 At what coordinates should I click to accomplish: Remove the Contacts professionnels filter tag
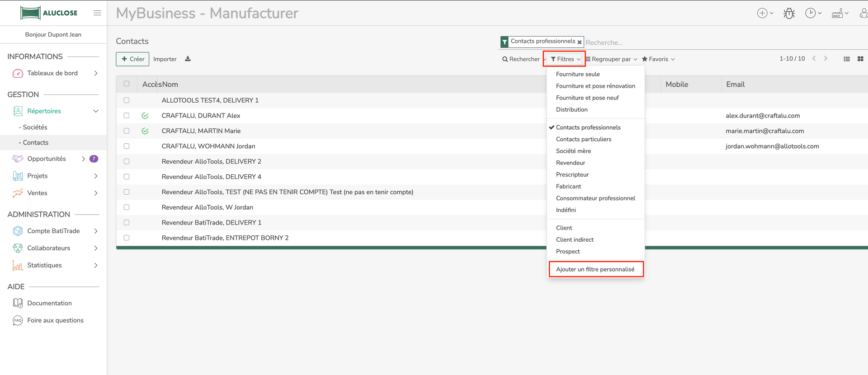click(x=579, y=42)
